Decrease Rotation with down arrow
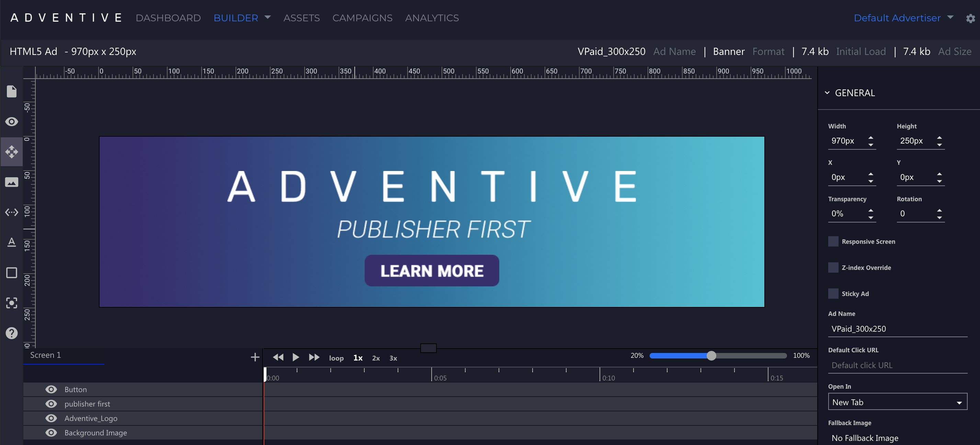 point(939,218)
